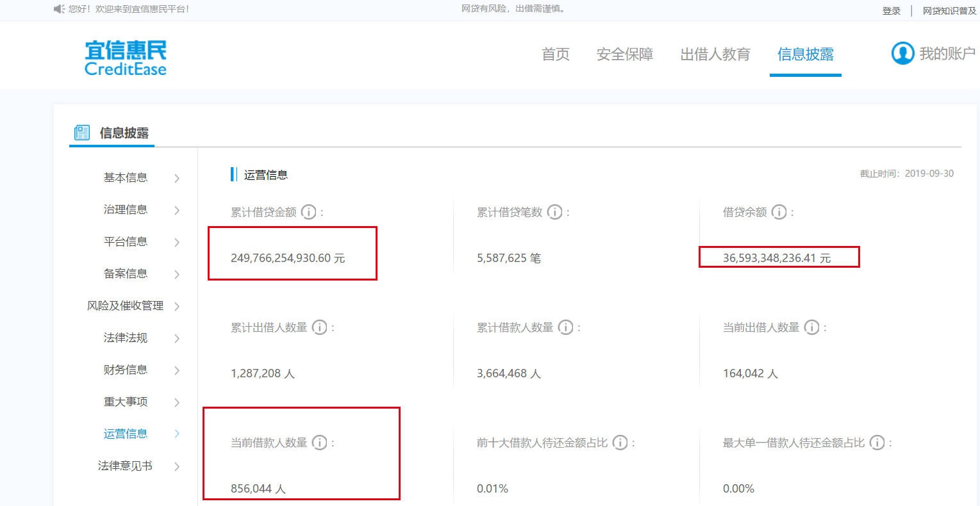Click the value 3,664,468 人

coord(509,373)
